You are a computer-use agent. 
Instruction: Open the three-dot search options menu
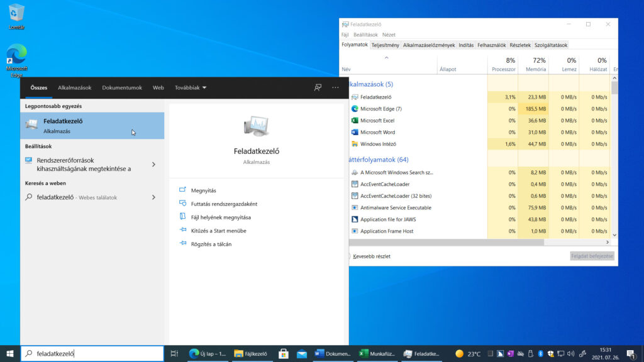(336, 87)
